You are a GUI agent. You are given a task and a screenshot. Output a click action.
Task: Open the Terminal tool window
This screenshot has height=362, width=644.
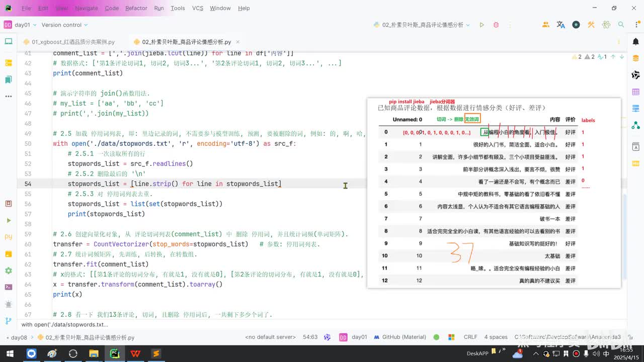(8, 287)
